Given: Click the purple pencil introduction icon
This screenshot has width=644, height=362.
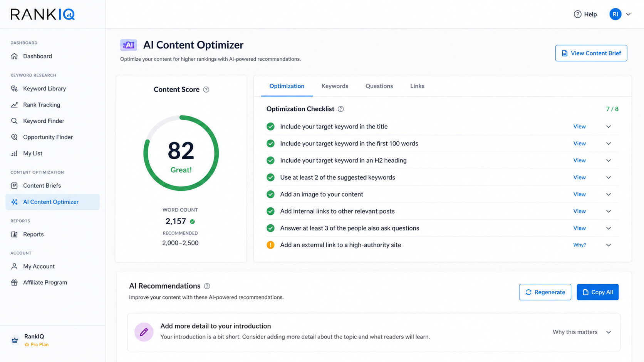Looking at the screenshot, I should (x=144, y=332).
